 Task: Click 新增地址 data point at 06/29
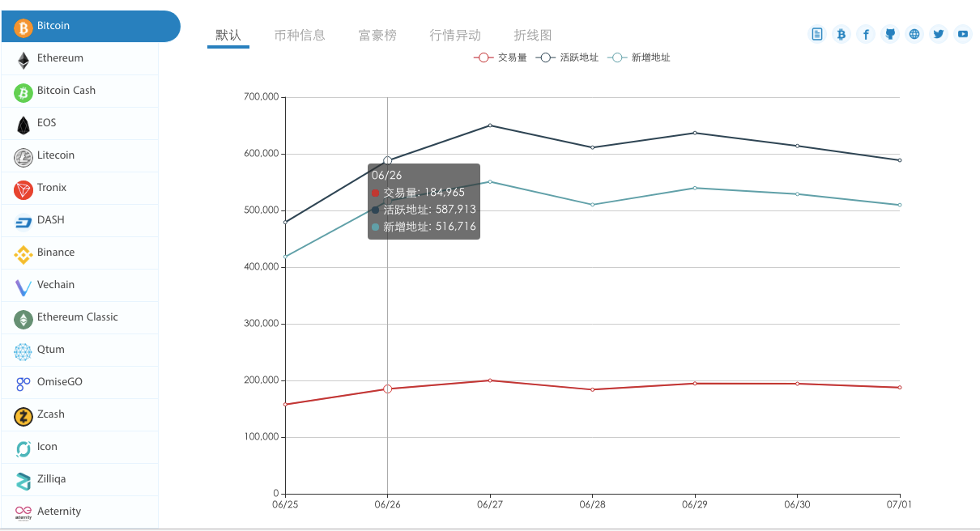(695, 188)
